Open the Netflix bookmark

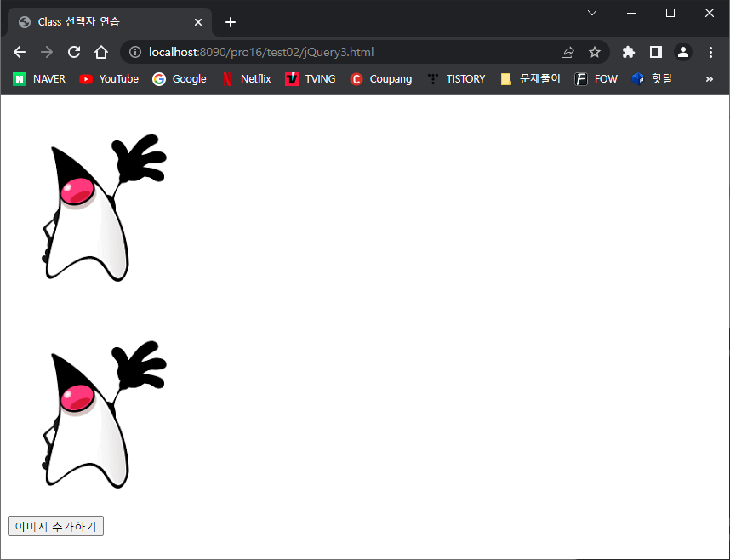247,79
